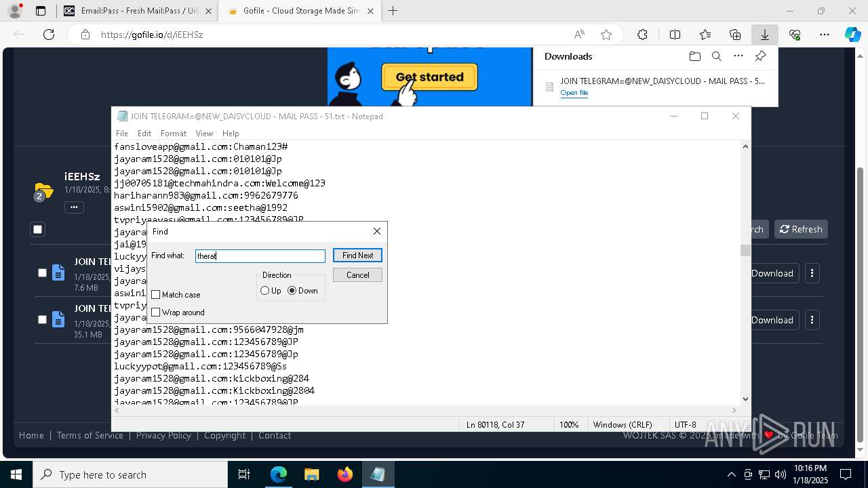Open the Collections icon
This screenshot has width=868, height=488.
[735, 35]
